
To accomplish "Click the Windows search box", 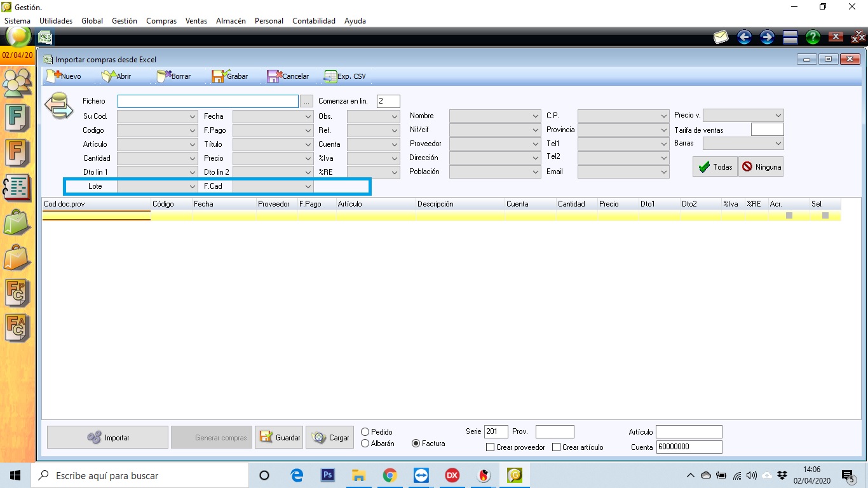I will pos(140,475).
